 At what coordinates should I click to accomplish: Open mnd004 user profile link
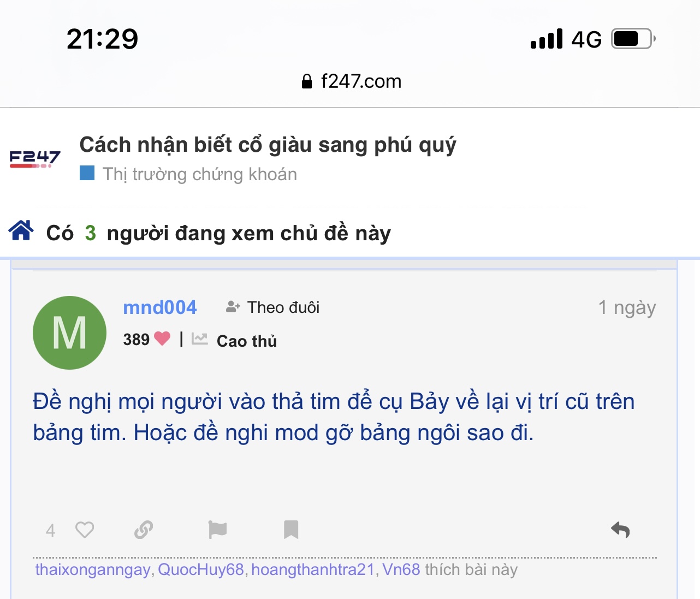click(160, 307)
